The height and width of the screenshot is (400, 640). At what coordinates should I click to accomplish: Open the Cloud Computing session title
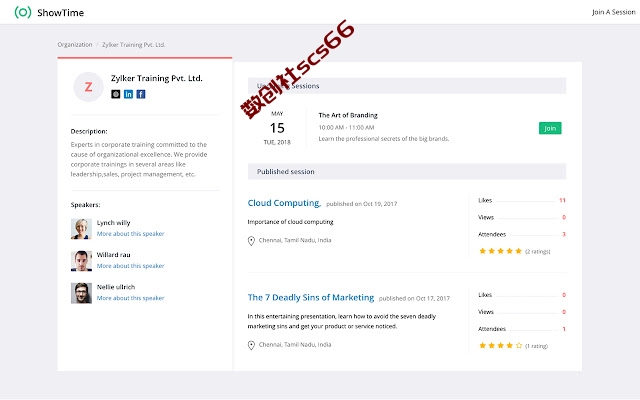(284, 203)
